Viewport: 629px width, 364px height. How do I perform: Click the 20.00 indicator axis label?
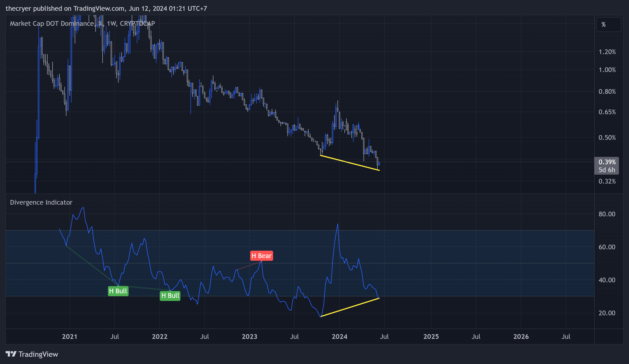[607, 313]
